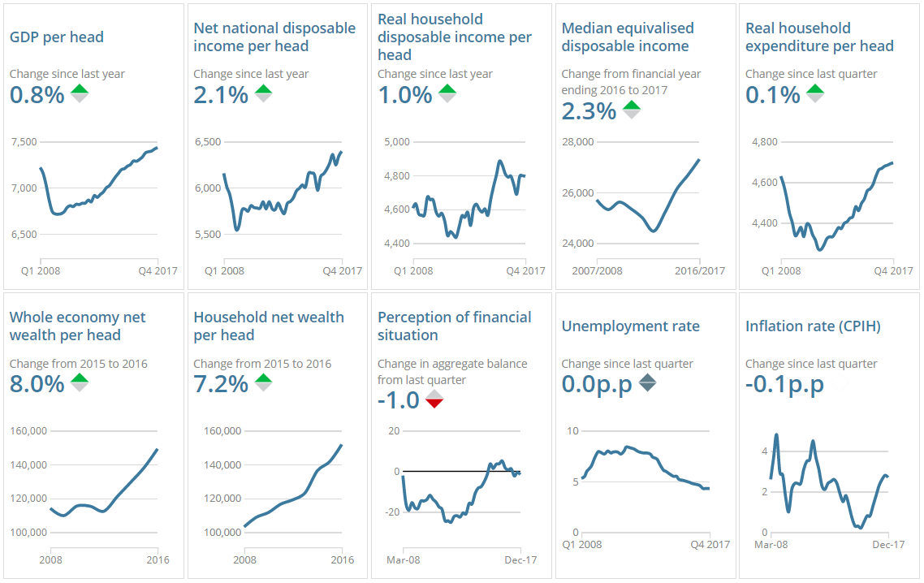The height and width of the screenshot is (583, 924).
Task: Click the -0.1p.p inflation change figure
Action: point(784,384)
